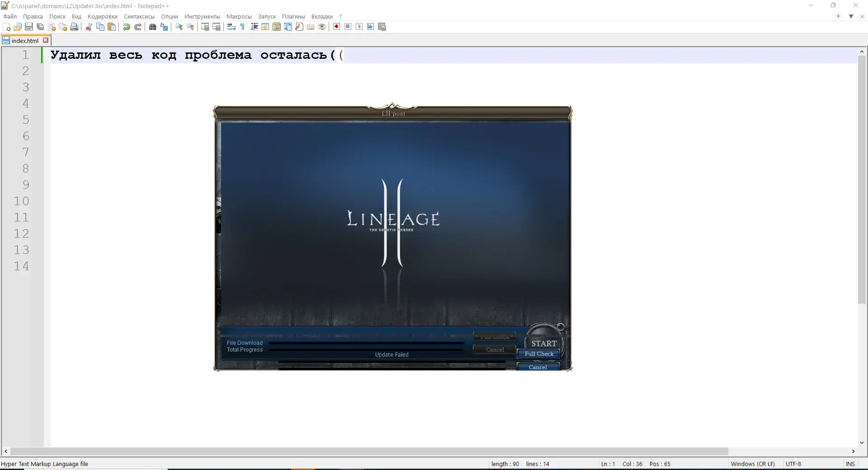Zoom out using toolbar magnifier icon
The height and width of the screenshot is (470, 868).
click(x=190, y=27)
